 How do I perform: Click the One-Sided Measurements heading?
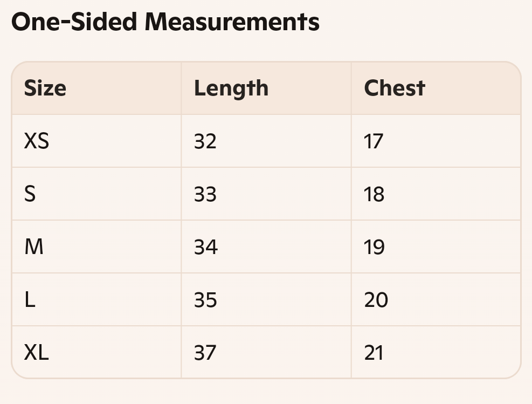165,22
